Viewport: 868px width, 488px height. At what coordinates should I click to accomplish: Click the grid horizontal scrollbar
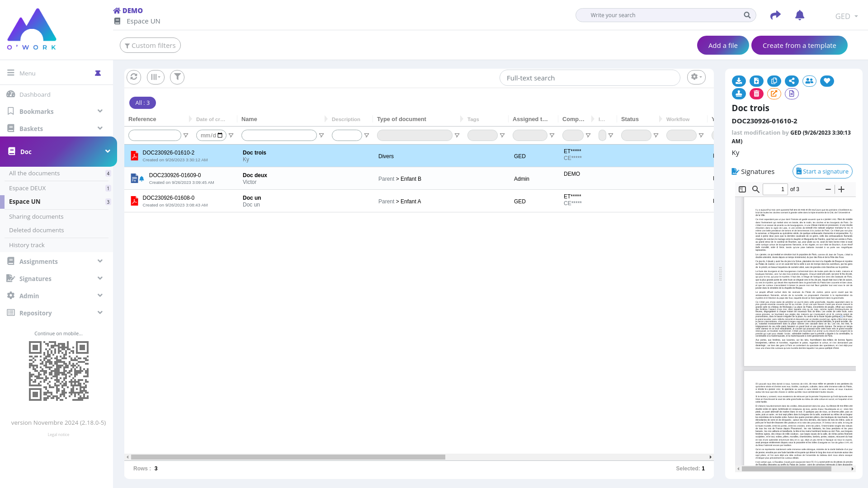coord(288,457)
